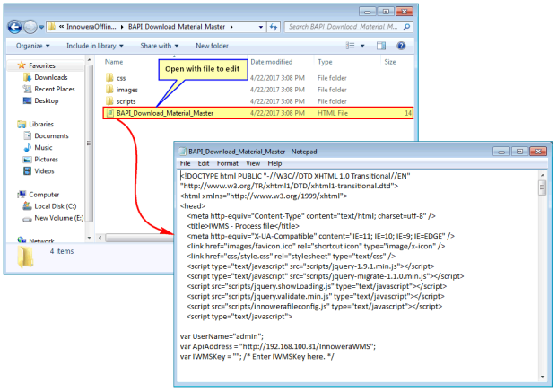Click the Explorer Forward navigation arrow
Screen dimensions: 557x392
coord(30,27)
